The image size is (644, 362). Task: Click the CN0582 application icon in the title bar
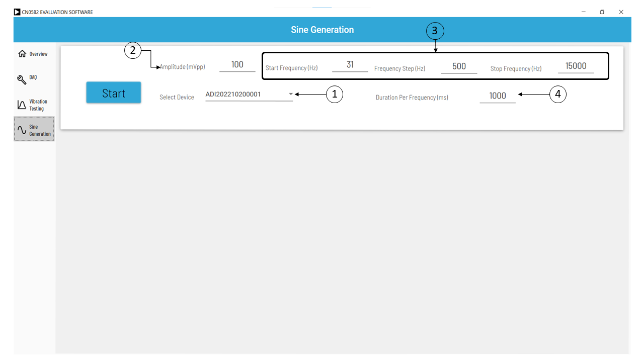click(x=17, y=12)
